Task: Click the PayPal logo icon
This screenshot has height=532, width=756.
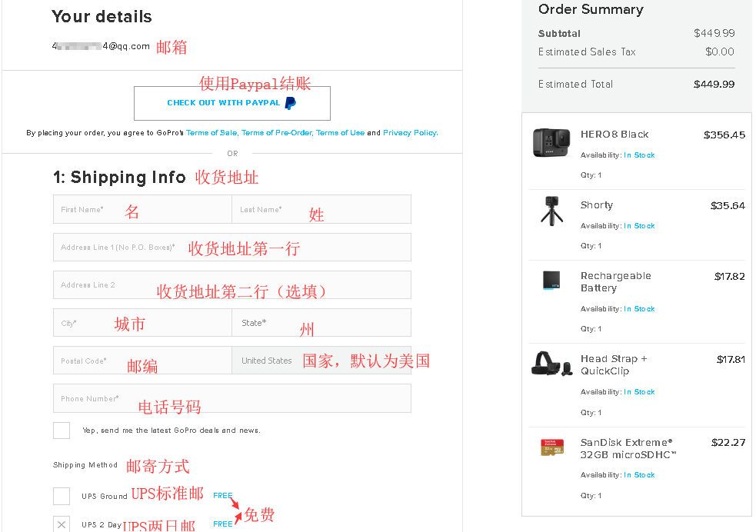Action: coord(290,103)
